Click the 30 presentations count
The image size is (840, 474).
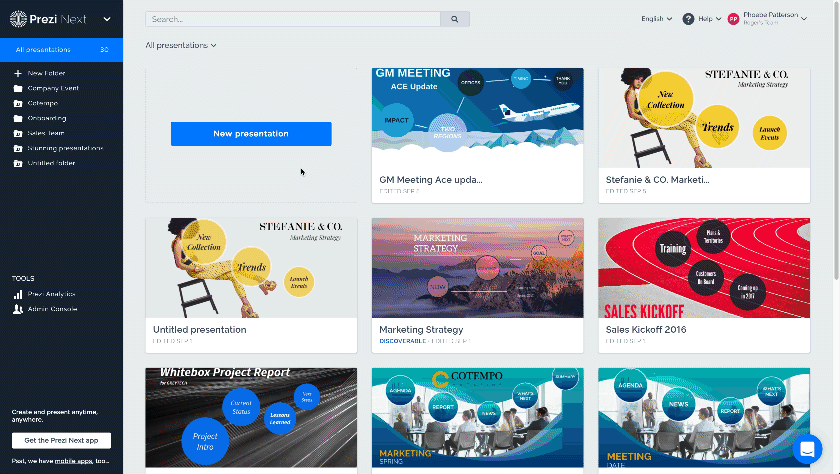tap(104, 49)
